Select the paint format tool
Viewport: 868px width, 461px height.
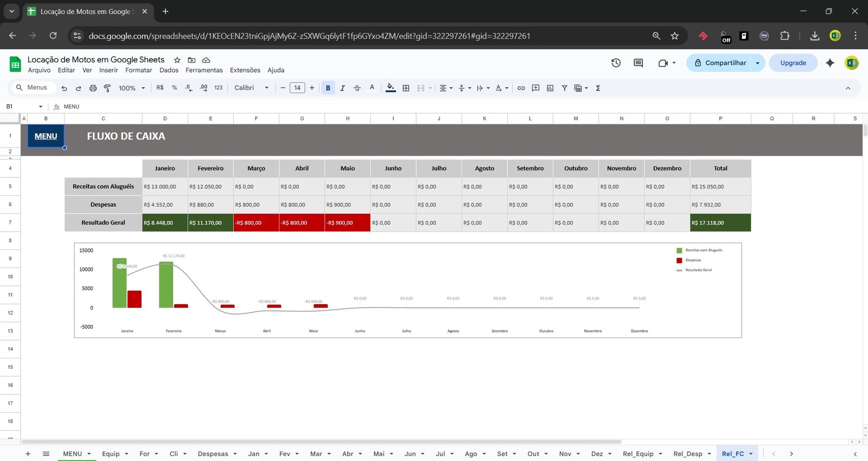pyautogui.click(x=107, y=88)
